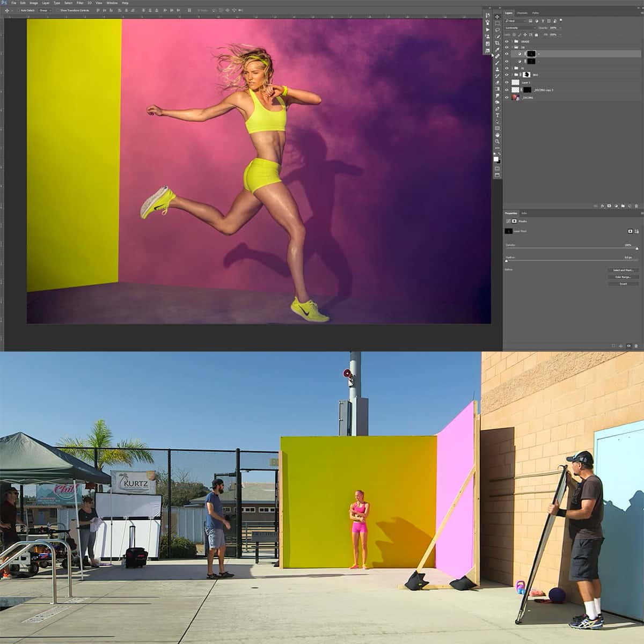Select the Crop tool
The width and height of the screenshot is (644, 644).
(497, 43)
